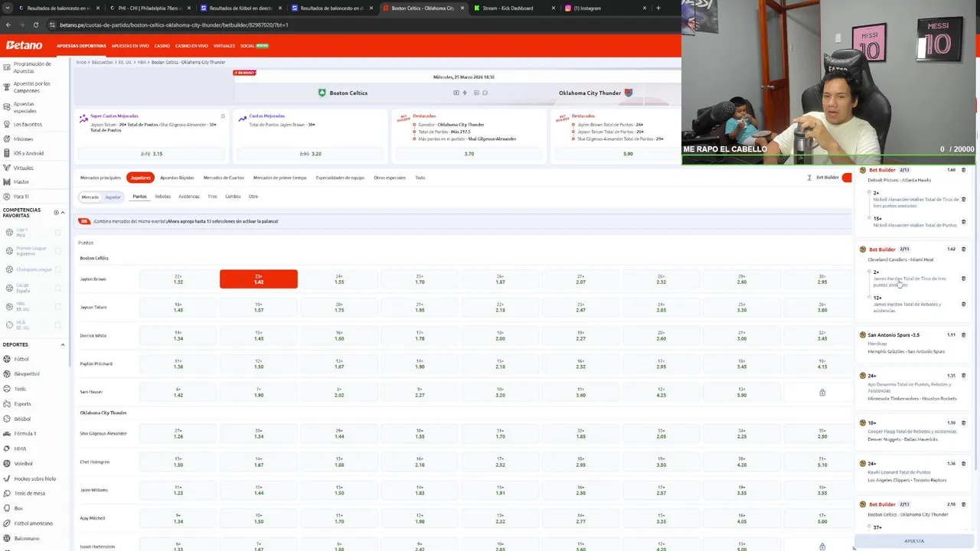The height and width of the screenshot is (551, 980).
Task: Open Apuestas Deportivas top menu
Action: pos(81,46)
